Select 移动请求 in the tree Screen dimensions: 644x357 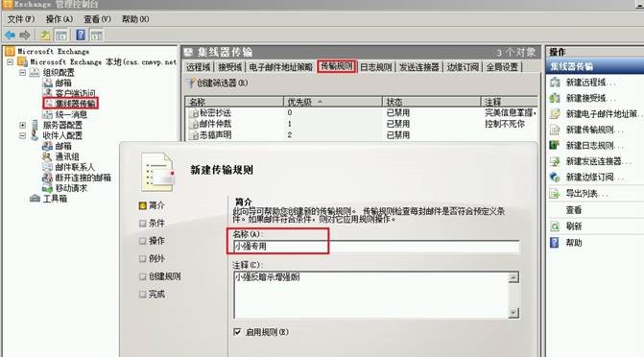71,188
